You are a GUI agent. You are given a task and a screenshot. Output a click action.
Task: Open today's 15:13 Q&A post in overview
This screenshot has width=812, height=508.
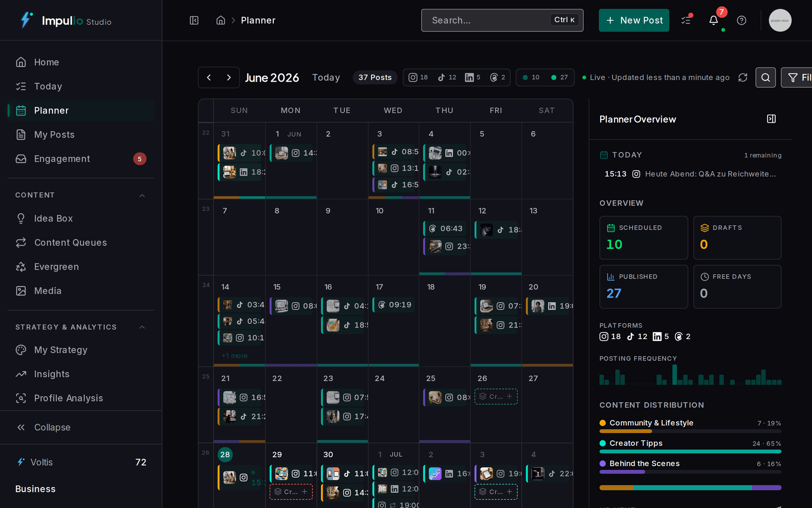[x=690, y=174]
